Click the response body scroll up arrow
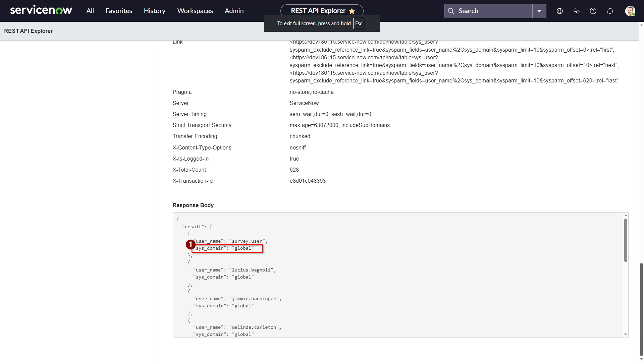 coord(626,216)
